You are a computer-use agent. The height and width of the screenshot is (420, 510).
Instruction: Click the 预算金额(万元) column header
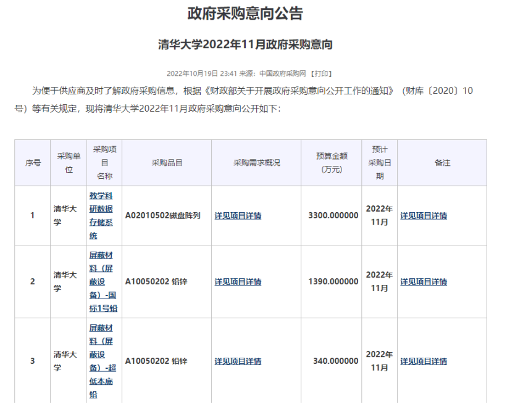[332, 163]
